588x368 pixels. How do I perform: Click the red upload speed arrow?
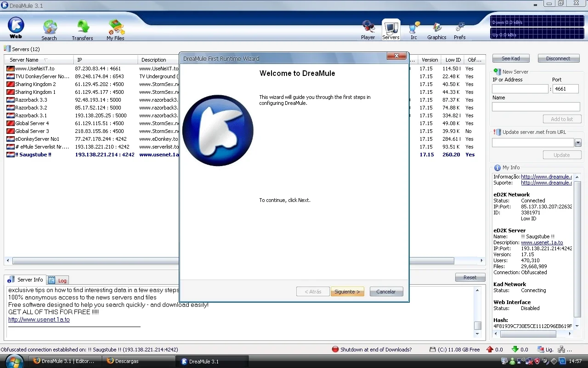click(490, 349)
